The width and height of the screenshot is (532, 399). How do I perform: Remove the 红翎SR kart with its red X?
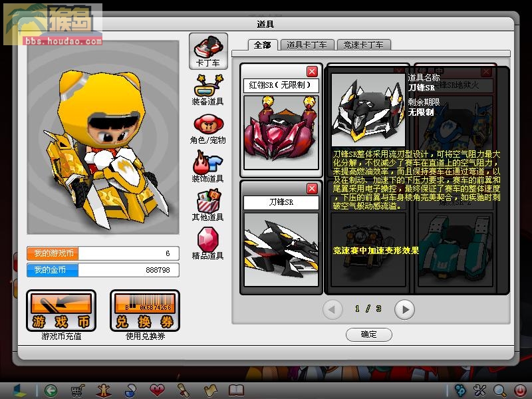tap(312, 72)
